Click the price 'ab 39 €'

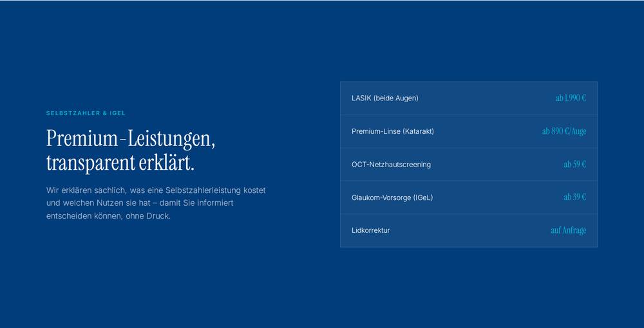tap(574, 197)
